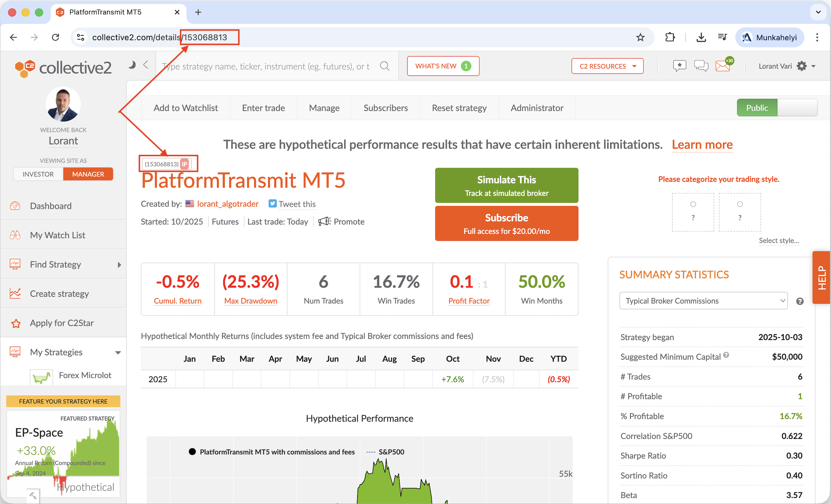Viewport: 831px width, 504px height.
Task: Click the browser reload button
Action: (56, 37)
